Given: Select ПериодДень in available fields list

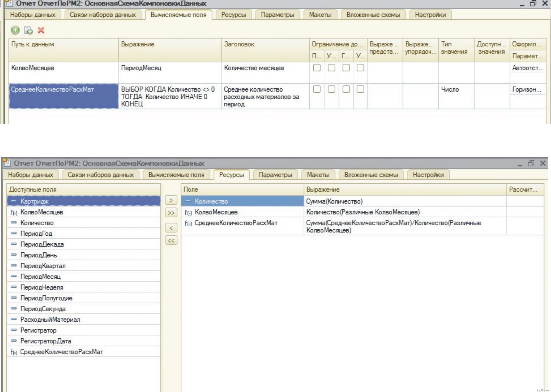Looking at the screenshot, I should (x=84, y=255).
